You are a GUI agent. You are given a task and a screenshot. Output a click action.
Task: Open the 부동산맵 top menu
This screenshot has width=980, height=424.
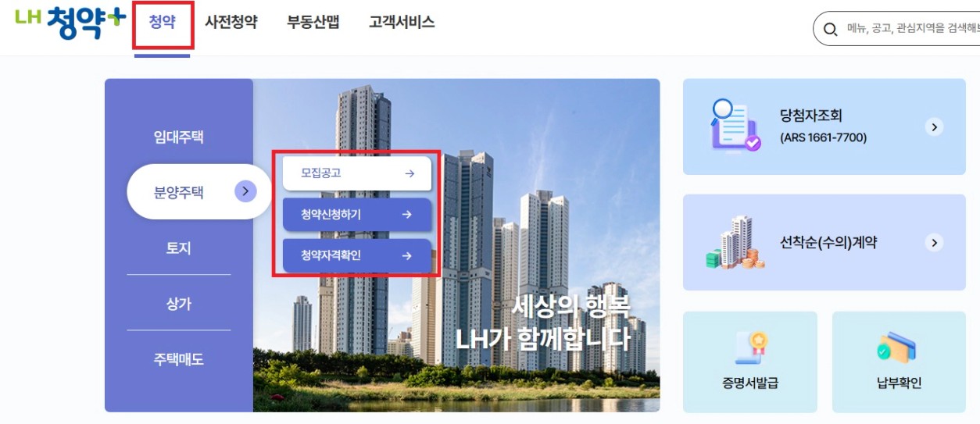click(x=313, y=22)
